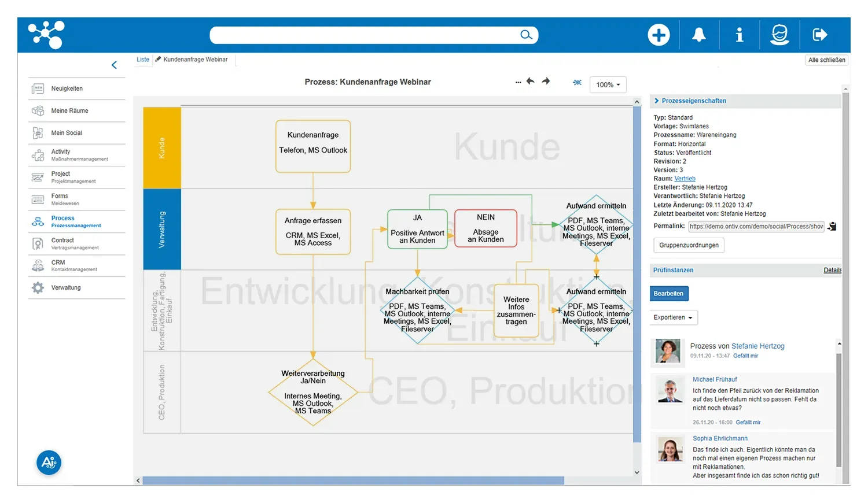Expand the Exportieren dropdown
The height and width of the screenshot is (503, 868).
(673, 317)
